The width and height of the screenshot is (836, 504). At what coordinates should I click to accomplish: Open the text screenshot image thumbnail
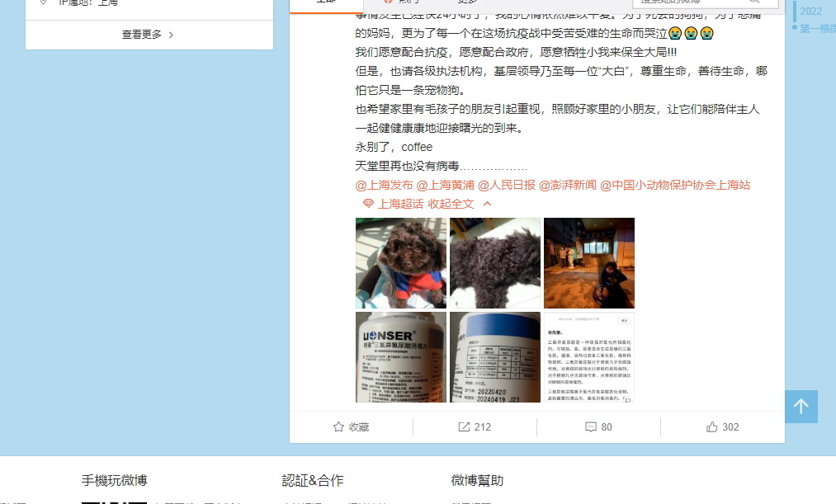pos(589,357)
